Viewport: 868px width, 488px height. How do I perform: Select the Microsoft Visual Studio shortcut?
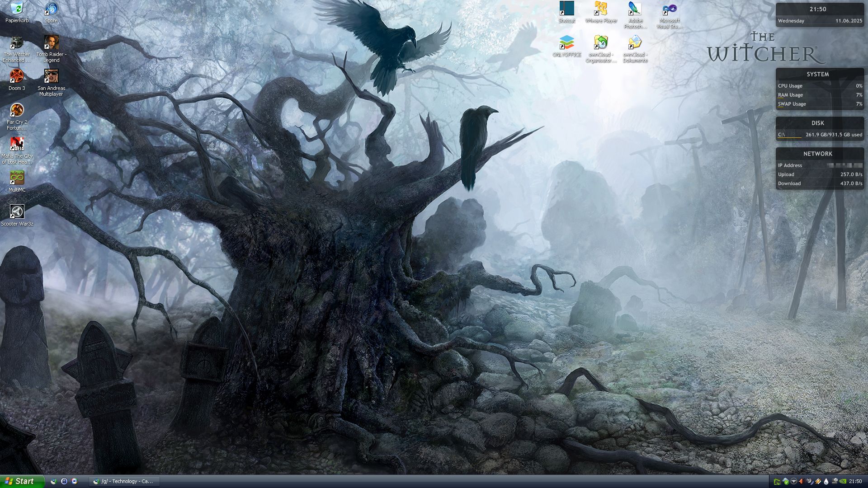(670, 15)
